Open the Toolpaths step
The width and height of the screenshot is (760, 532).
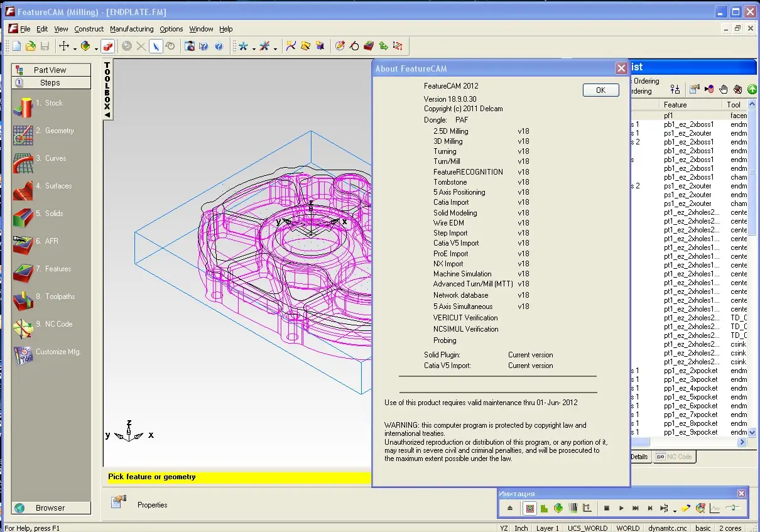(x=23, y=300)
